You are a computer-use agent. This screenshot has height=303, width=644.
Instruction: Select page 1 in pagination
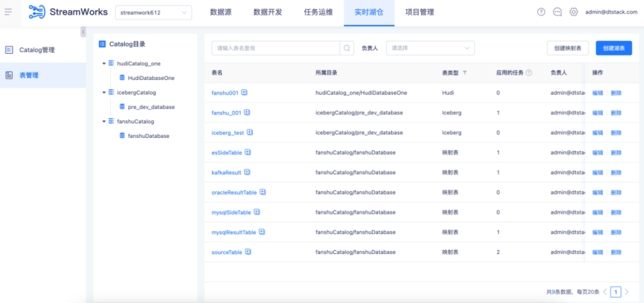tap(615, 292)
